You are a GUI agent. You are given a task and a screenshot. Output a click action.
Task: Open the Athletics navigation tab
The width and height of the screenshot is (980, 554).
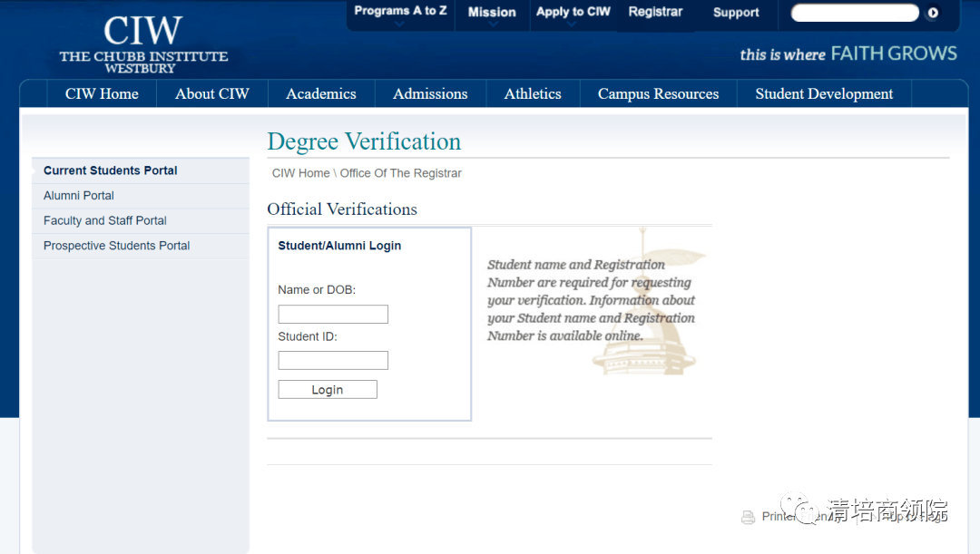(533, 93)
